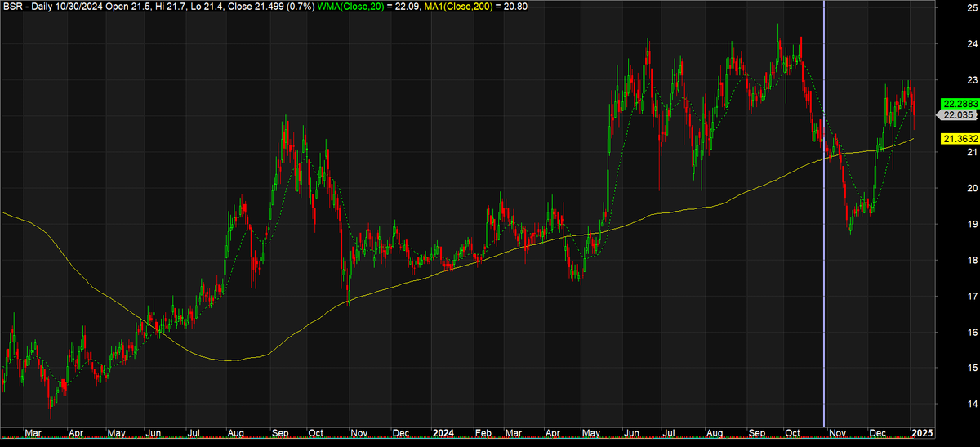Click the 20 value on price axis
Viewport: 980px width, 447px height.
coord(949,188)
